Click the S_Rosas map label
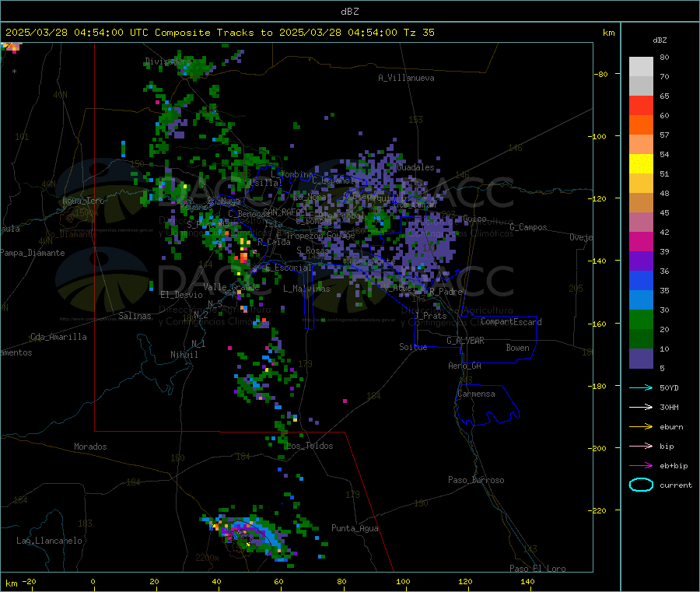This screenshot has width=700, height=592. coord(313,250)
